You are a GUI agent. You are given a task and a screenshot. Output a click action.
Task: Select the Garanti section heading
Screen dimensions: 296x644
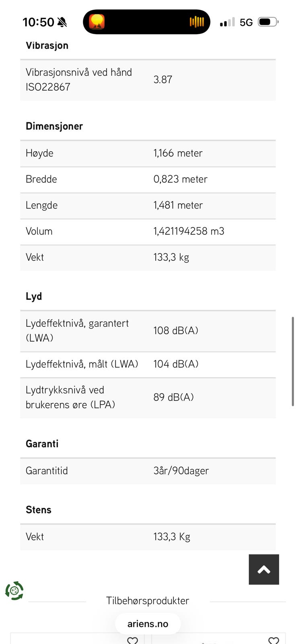42,444
